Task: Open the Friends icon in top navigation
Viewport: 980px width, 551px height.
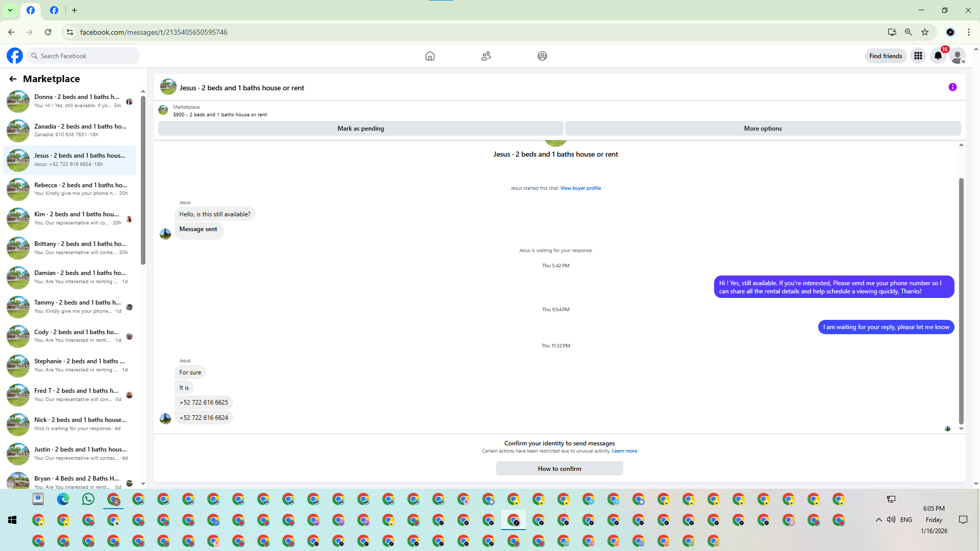Action: tap(486, 56)
